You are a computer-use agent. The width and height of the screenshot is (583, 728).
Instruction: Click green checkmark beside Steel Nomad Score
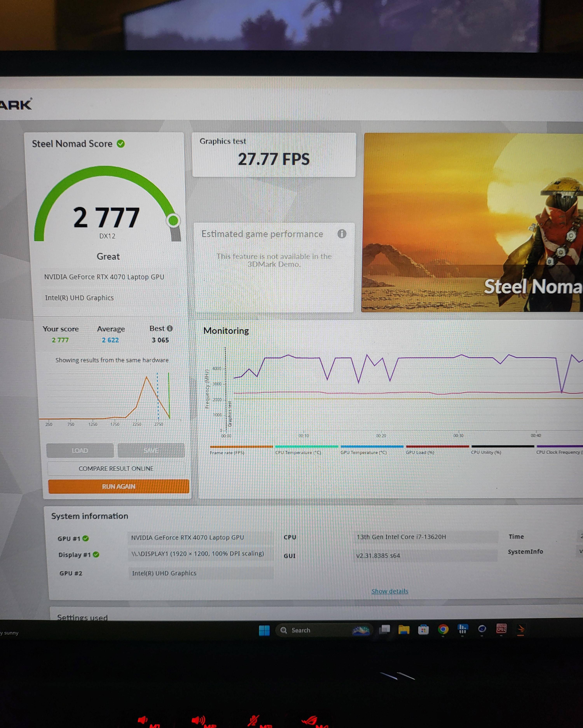coord(121,144)
